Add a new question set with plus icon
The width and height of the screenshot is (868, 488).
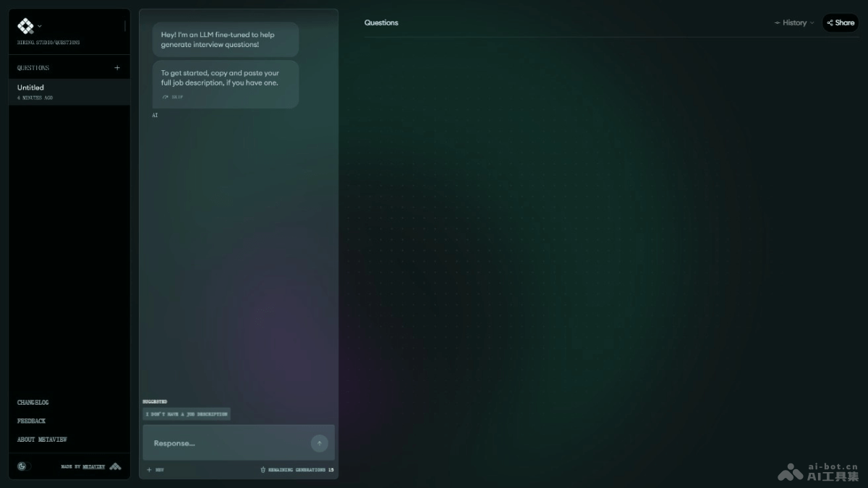pos(117,68)
